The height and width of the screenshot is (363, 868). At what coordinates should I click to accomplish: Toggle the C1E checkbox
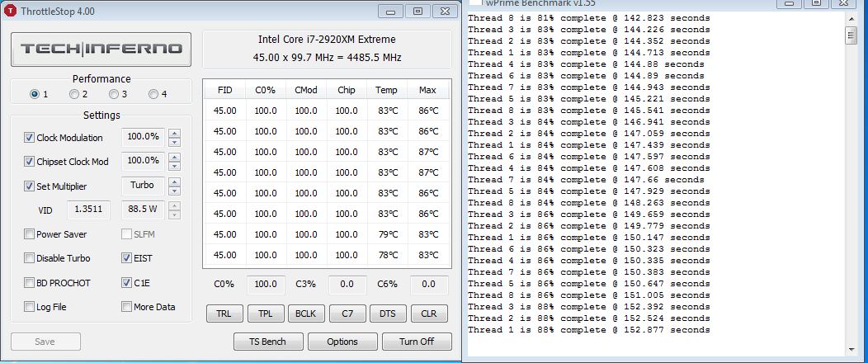pyautogui.click(x=126, y=283)
